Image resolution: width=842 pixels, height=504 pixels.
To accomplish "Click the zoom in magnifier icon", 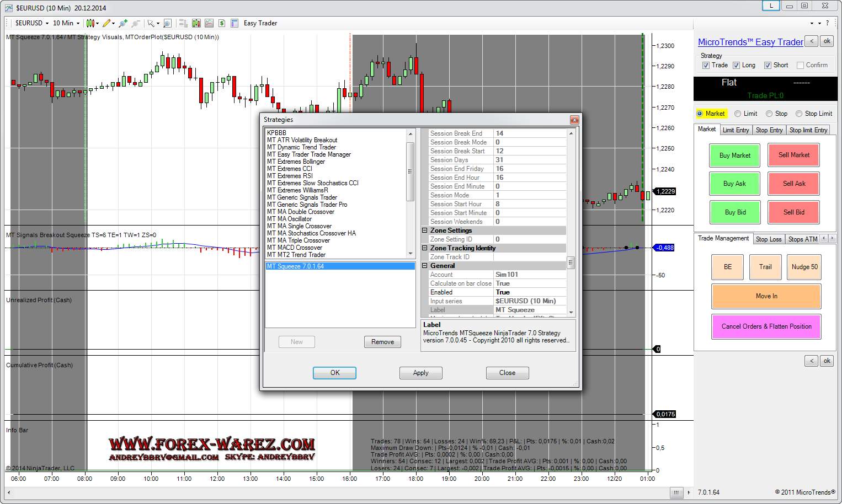I will click(x=122, y=23).
